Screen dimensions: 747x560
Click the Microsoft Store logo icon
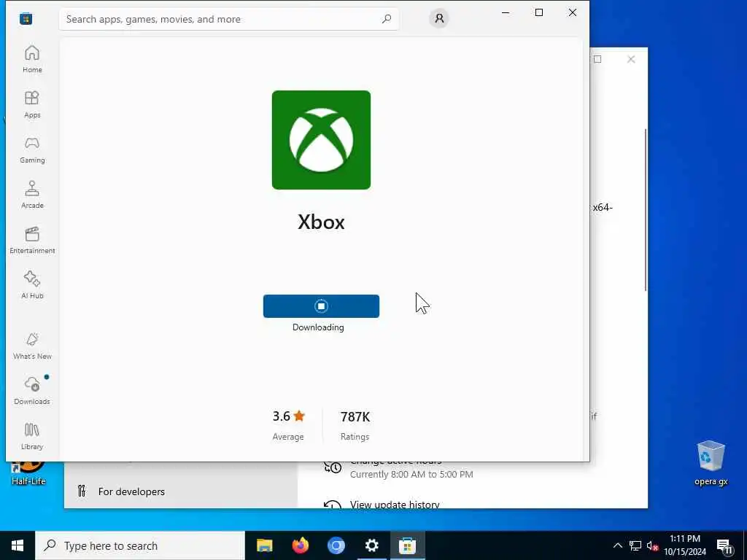coord(26,19)
